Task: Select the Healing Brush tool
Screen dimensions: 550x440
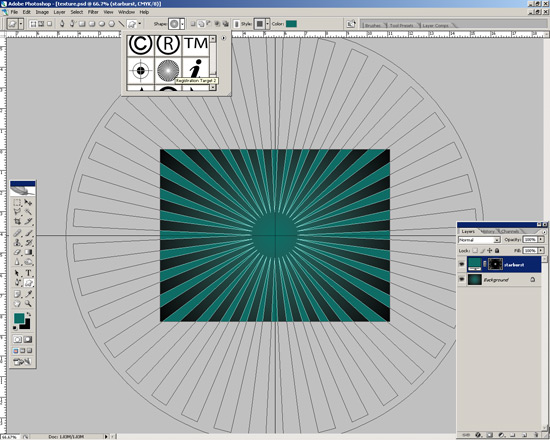Action: coord(17,233)
